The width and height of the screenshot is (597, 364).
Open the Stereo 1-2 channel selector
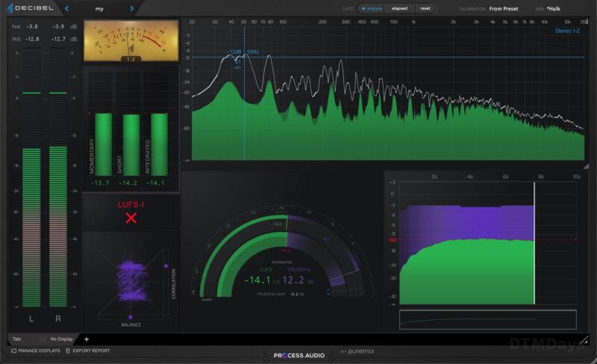point(568,31)
